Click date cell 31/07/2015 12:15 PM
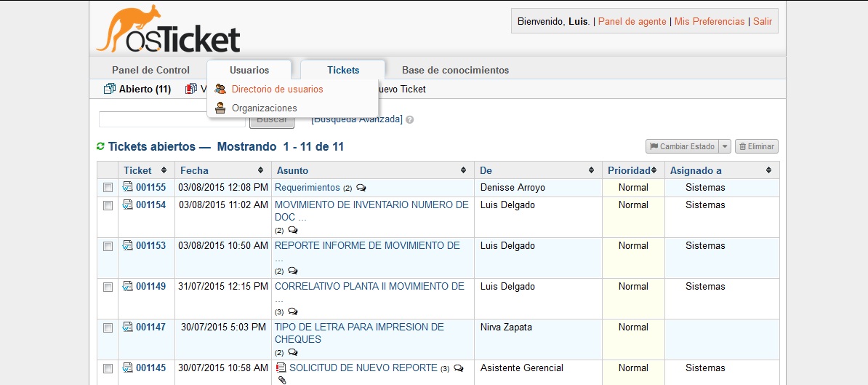Viewport: 868px width, 385px height. 223,287
